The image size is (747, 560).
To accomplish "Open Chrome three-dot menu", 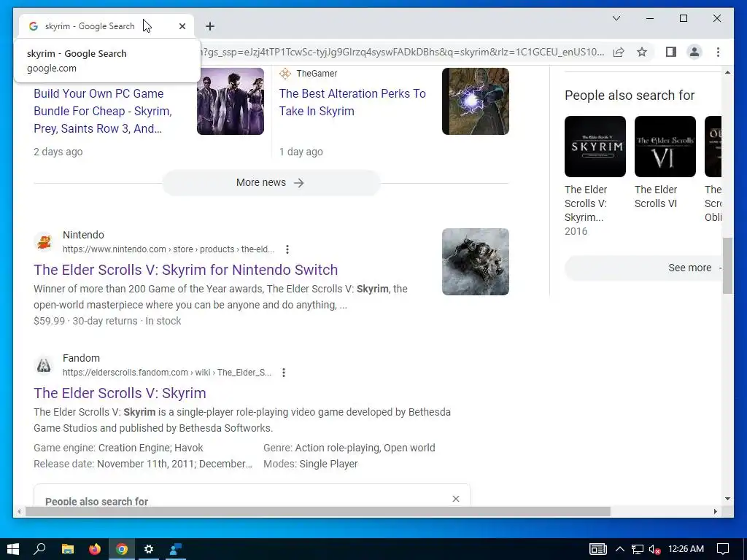I will click(x=718, y=52).
